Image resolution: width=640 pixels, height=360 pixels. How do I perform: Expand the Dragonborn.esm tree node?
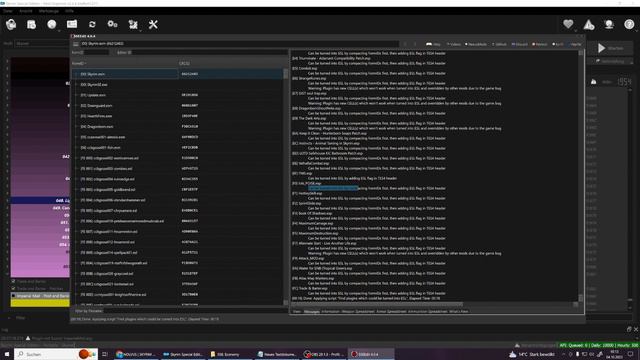point(76,127)
